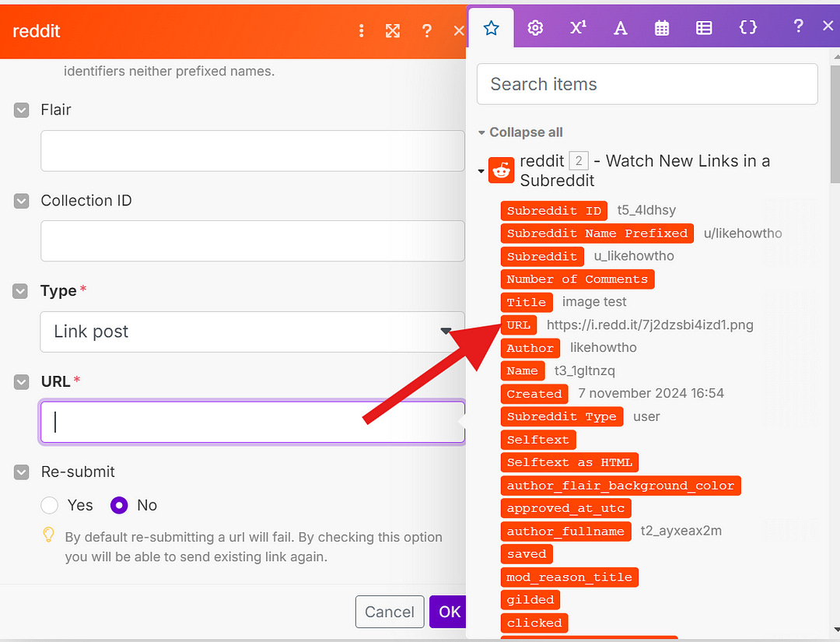Viewport: 840px width, 642px height.
Task: Click the sample value t5_4ldhsy
Action: pos(646,210)
